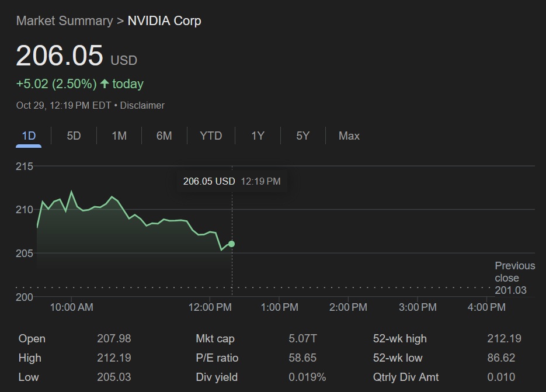Click the green up arrow icon
This screenshot has width=546, height=392.
[105, 84]
